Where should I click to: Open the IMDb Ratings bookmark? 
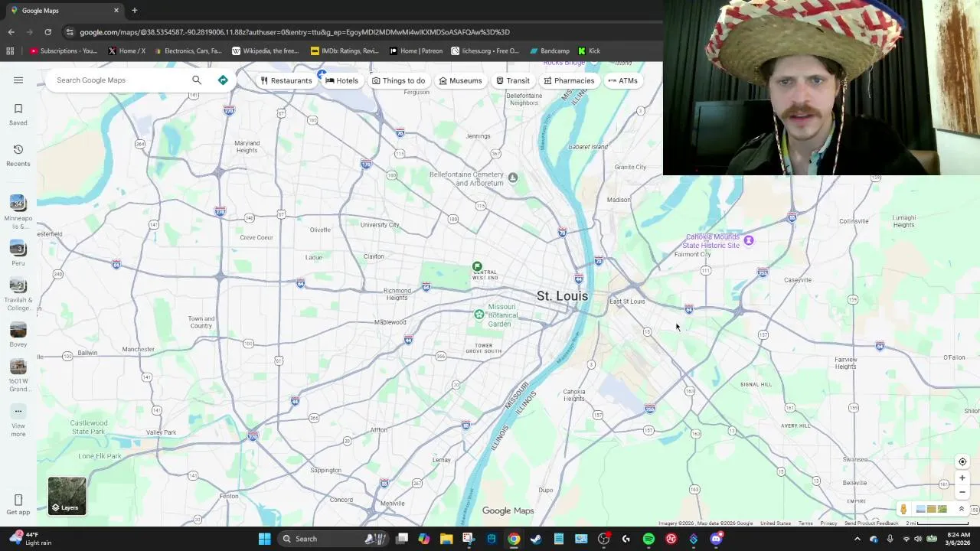345,51
